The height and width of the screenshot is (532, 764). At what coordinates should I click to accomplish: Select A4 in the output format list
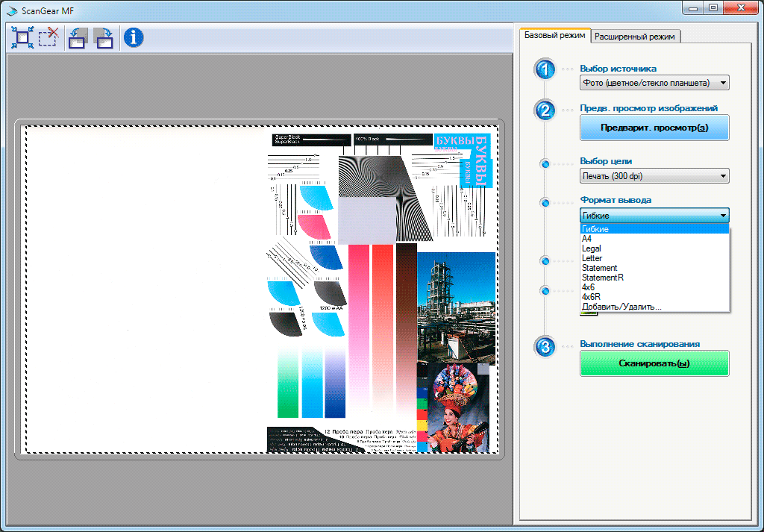(x=654, y=239)
